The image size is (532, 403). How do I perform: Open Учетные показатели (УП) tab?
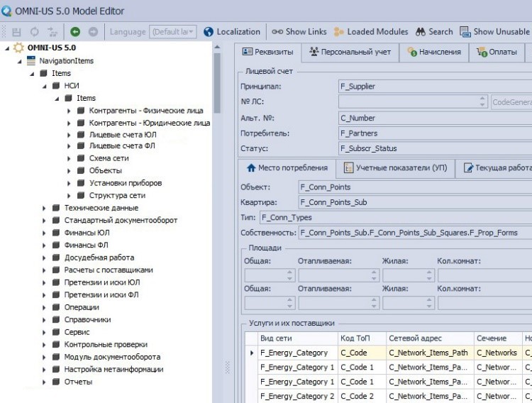(395, 168)
